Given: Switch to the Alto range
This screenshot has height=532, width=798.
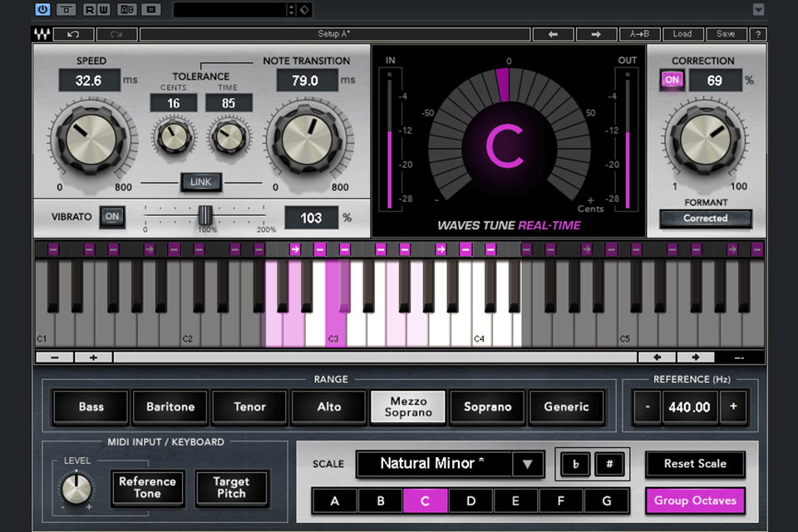Looking at the screenshot, I should point(328,407).
